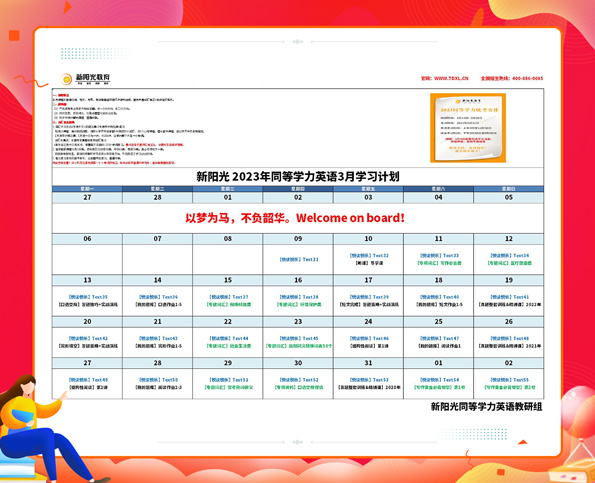Viewport: 595px width, 483px height.
Task: Click the Text33 entry under day 11
Action: pyautogui.click(x=439, y=256)
